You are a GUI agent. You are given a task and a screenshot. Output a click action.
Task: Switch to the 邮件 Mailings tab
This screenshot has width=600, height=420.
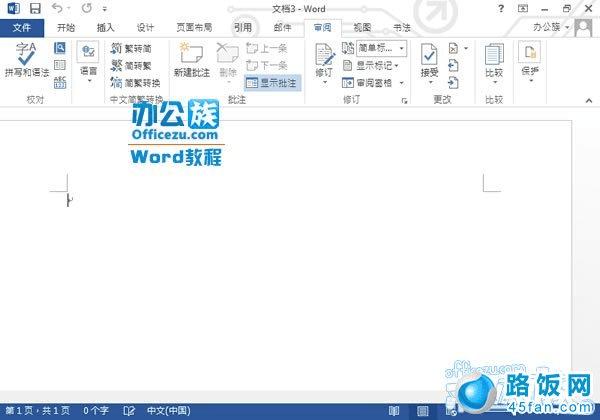[x=283, y=28]
